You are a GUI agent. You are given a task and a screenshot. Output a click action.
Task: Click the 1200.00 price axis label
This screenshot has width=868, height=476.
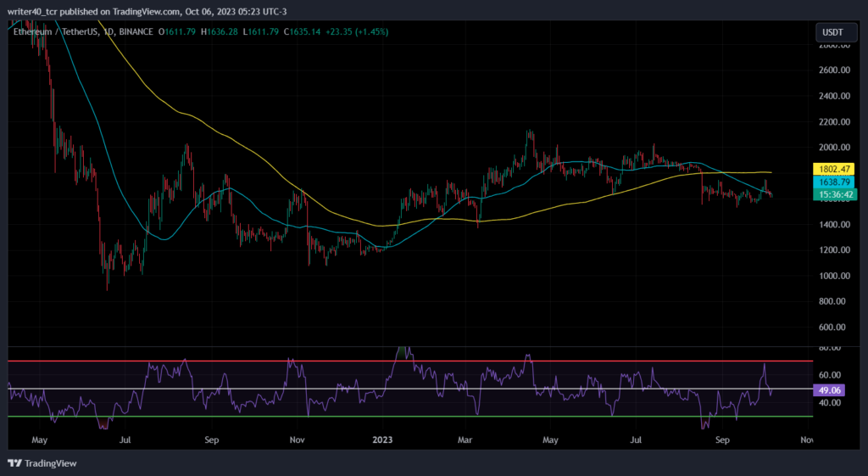[x=834, y=250]
